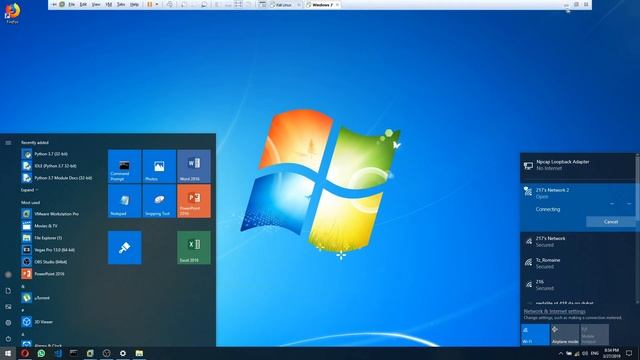Expand Start menu hamburger navigation
This screenshot has width=640, height=360.
(8, 143)
